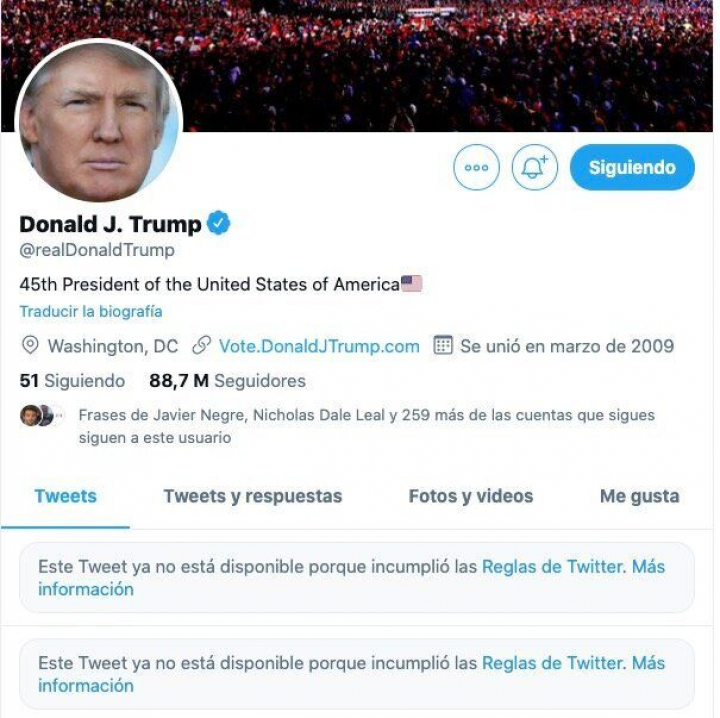Switch to Tweets y respuestas tab
Image resolution: width=720 pixels, height=718 pixels.
tap(253, 497)
